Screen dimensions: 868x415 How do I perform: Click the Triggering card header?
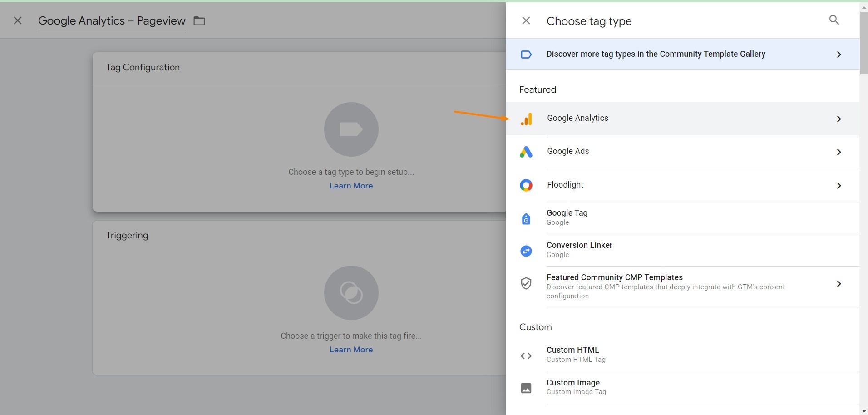[127, 235]
